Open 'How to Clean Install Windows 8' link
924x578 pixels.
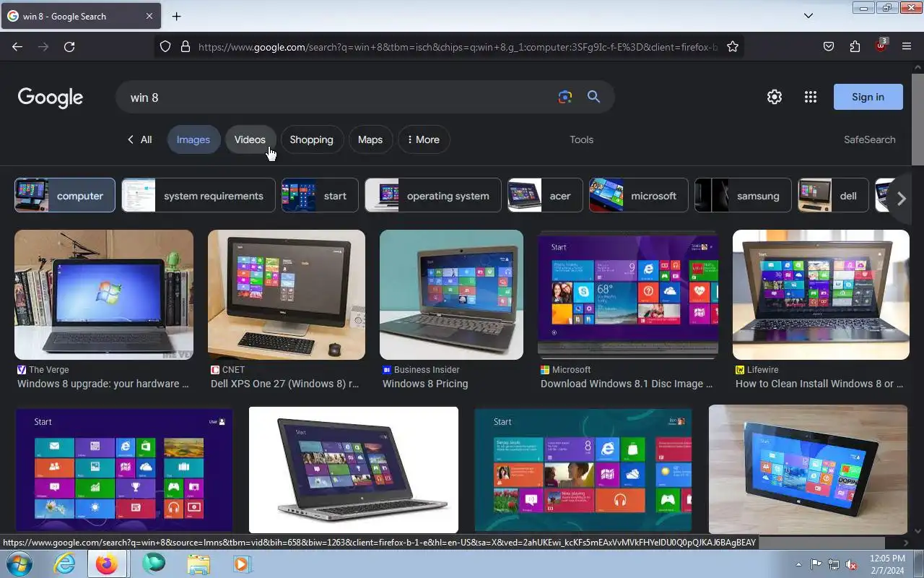coord(819,384)
